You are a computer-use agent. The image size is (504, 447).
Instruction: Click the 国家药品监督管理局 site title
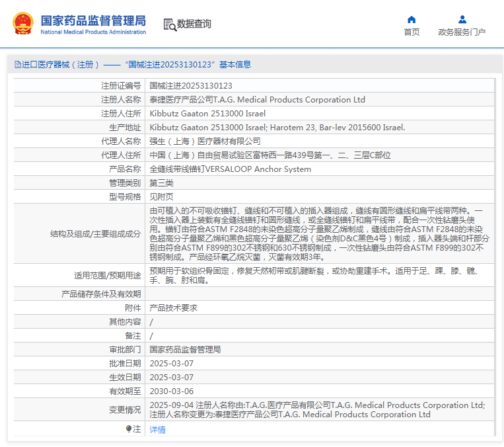(93, 20)
